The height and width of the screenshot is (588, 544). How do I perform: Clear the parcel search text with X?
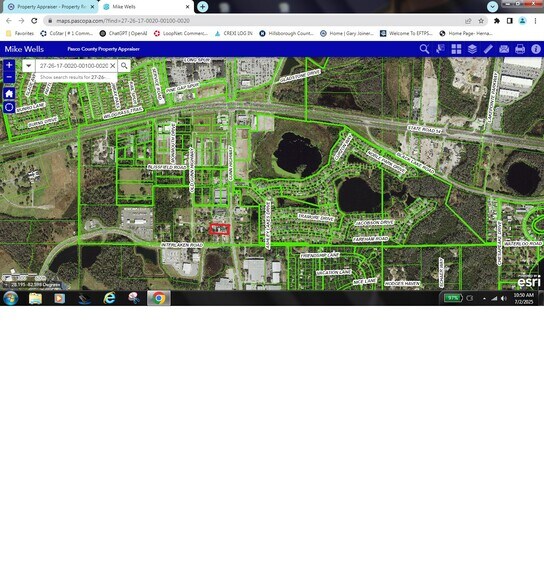tap(112, 66)
